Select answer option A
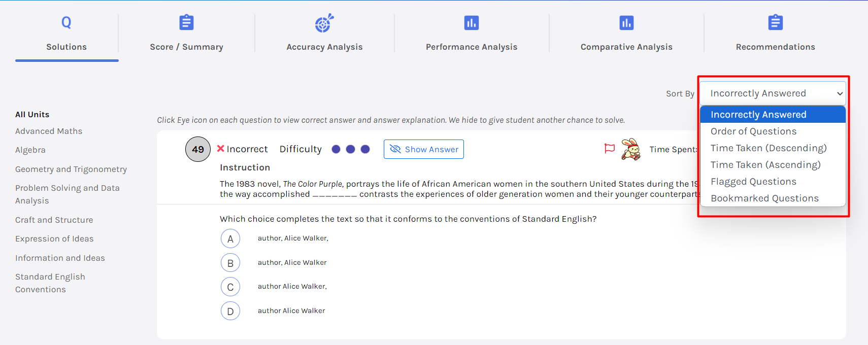Screen dimensions: 868x345 230,238
